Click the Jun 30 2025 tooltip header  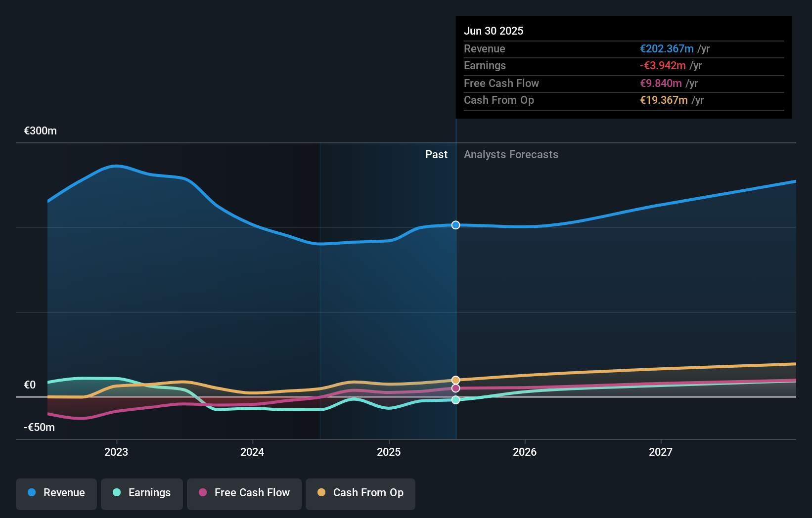494,31
